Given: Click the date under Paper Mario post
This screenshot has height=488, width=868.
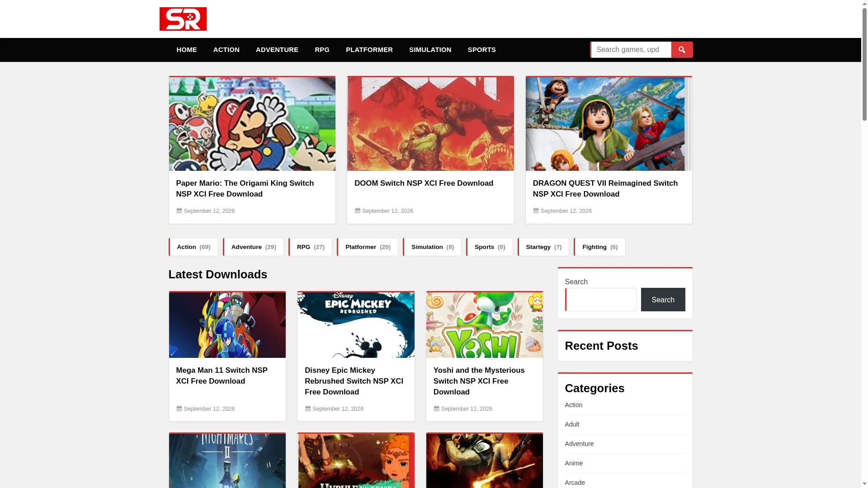Looking at the screenshot, I should (x=209, y=211).
